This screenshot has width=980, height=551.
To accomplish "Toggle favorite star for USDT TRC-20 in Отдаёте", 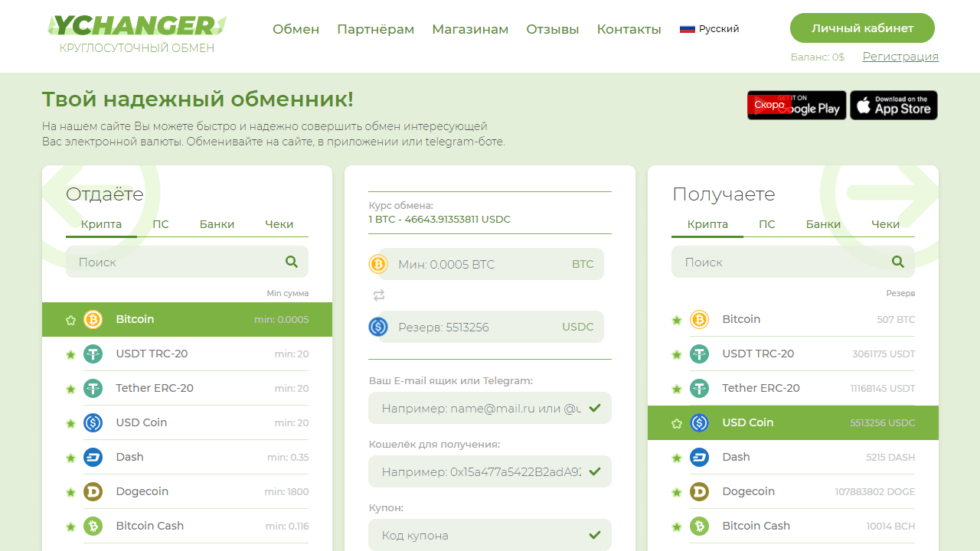I will coord(70,354).
